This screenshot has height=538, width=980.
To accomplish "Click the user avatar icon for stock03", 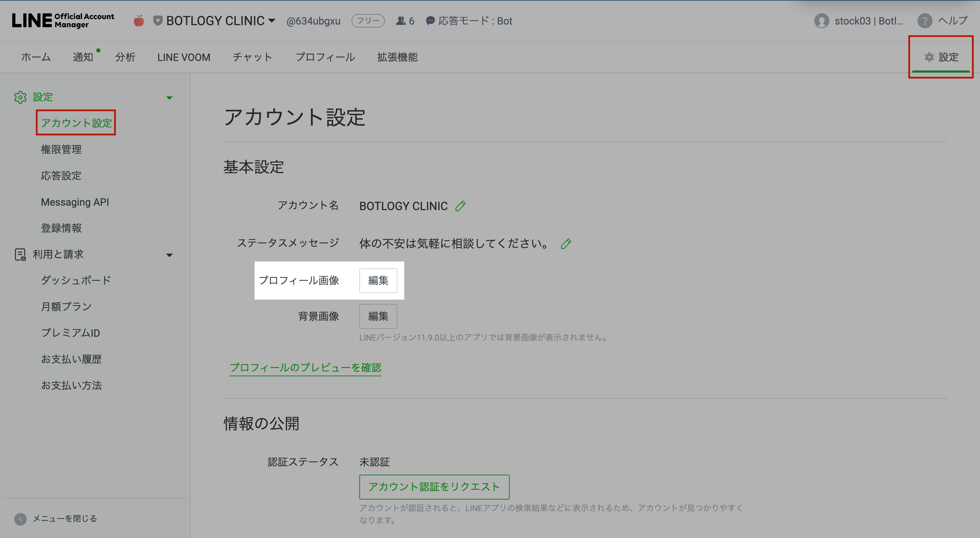I will [821, 21].
